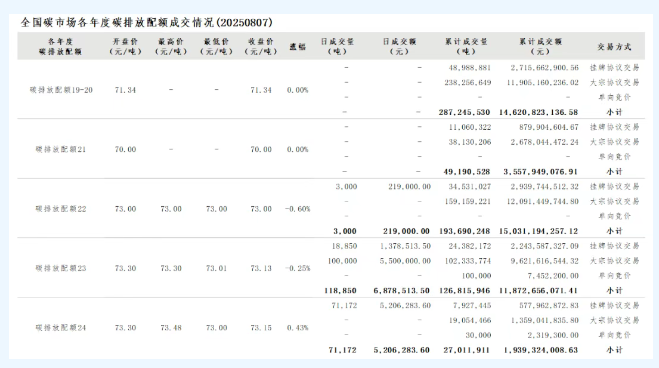
Task: Click the -0.60% change for 碳排放配额22
Action: 298,209
